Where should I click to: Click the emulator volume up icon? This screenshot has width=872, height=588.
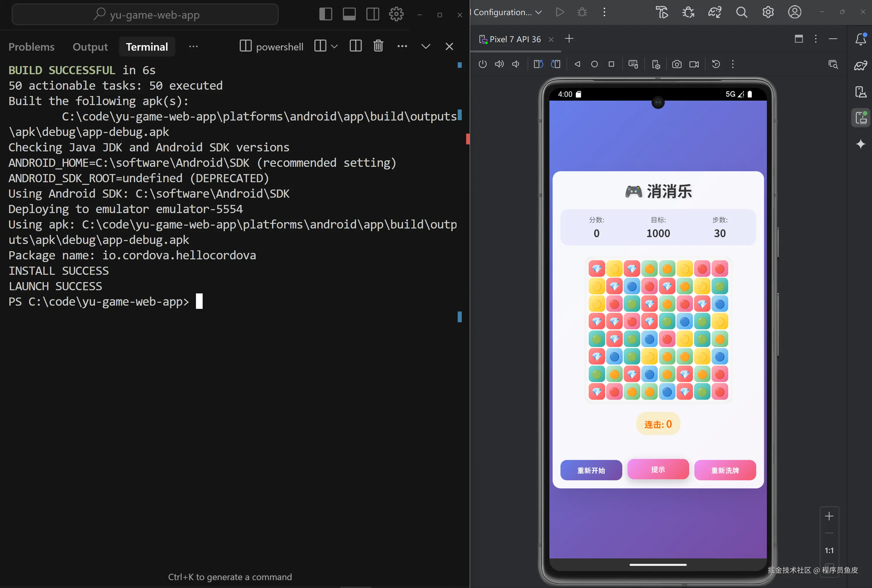499,64
